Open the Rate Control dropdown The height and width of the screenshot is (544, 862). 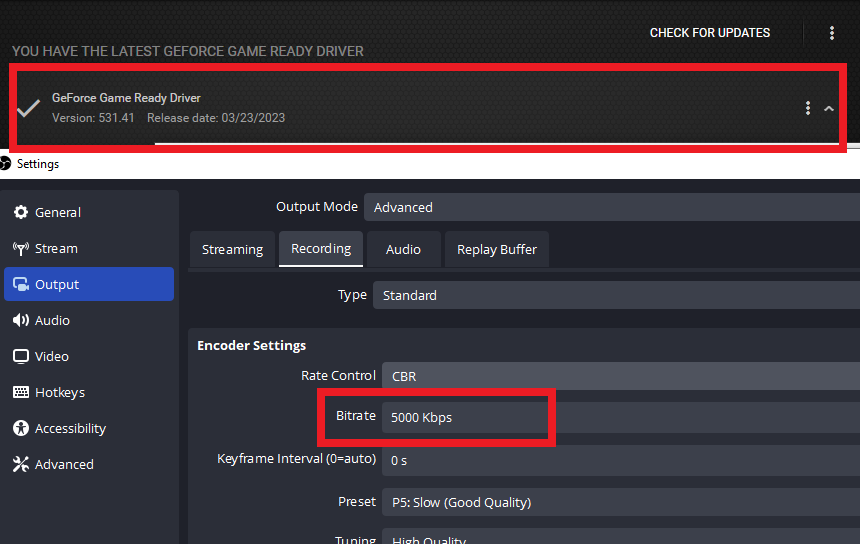(x=621, y=376)
